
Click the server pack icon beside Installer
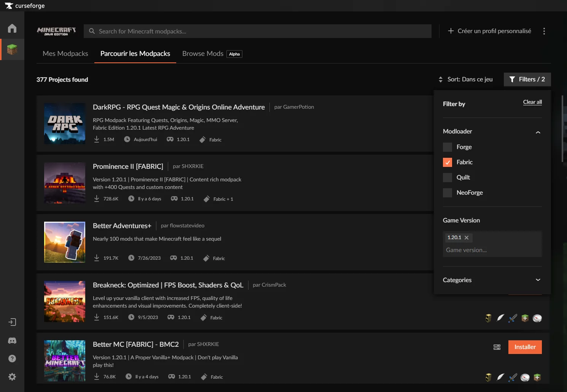pyautogui.click(x=497, y=347)
